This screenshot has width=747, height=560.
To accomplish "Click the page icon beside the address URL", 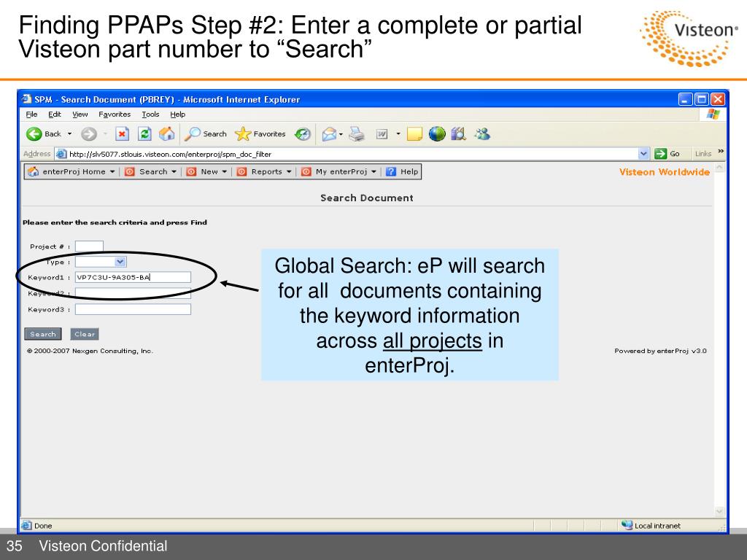I will point(61,154).
